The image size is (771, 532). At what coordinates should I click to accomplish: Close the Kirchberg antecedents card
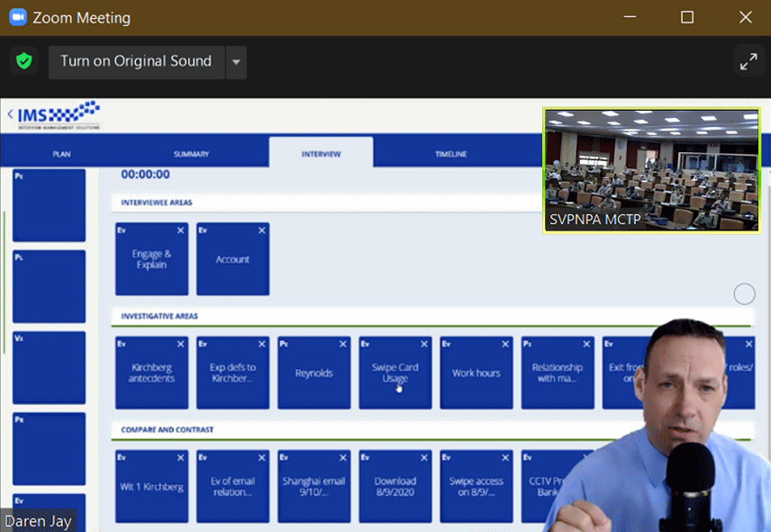tap(180, 345)
